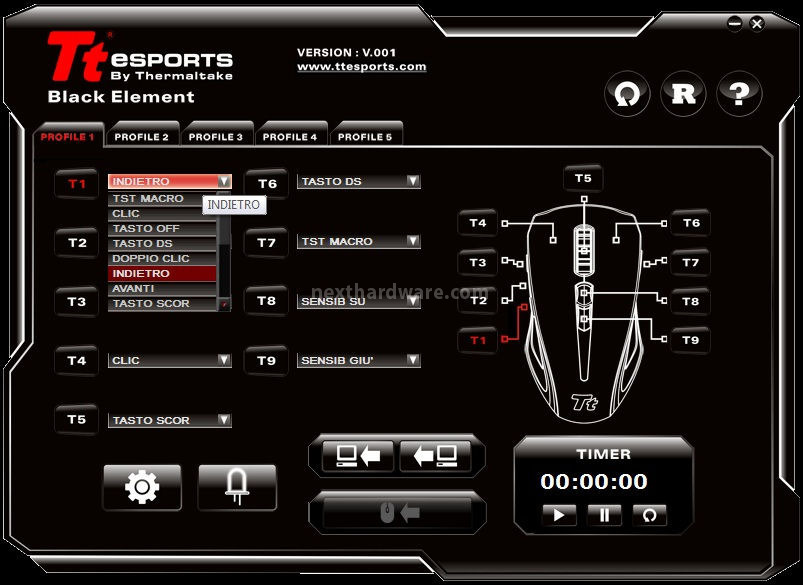Open the T9 dropdown showing SENSIB GIU'
Image resolution: width=803 pixels, height=585 pixels.
[358, 360]
